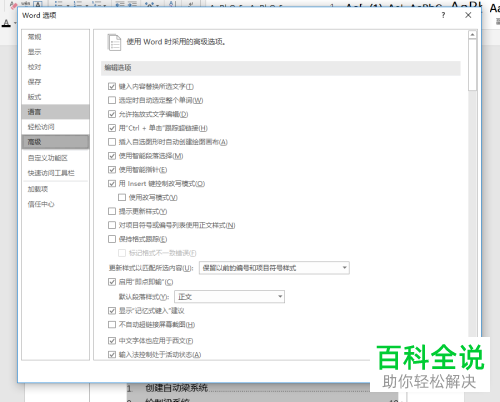Screen dimensions: 500x402
Task: Toggle 键入内容替换所选文字 checkbox
Action: pyautogui.click(x=112, y=87)
